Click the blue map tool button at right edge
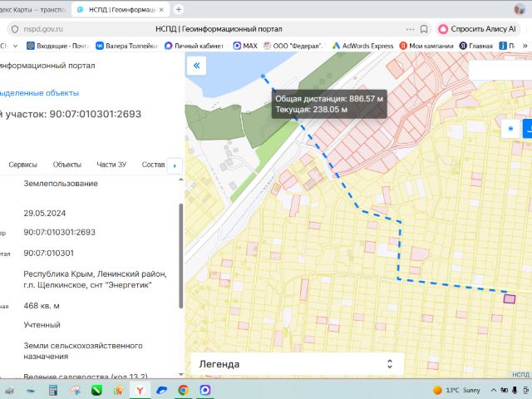The image size is (532, 399). point(528,129)
